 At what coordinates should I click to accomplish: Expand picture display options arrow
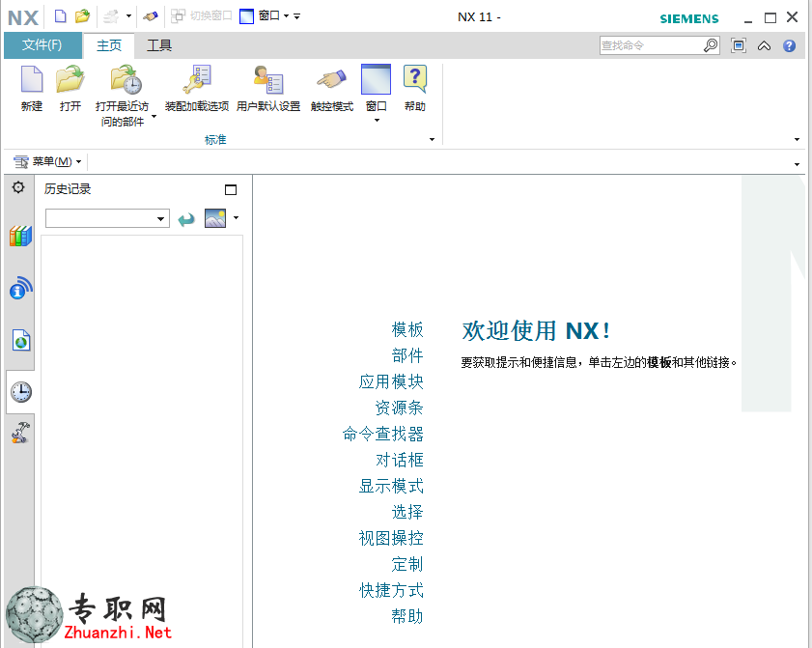pos(237,218)
